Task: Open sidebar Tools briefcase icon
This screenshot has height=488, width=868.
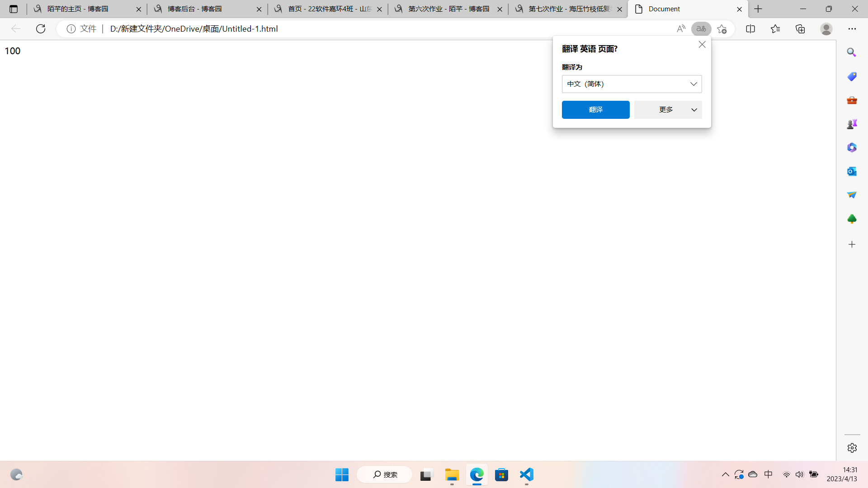Action: (852, 100)
